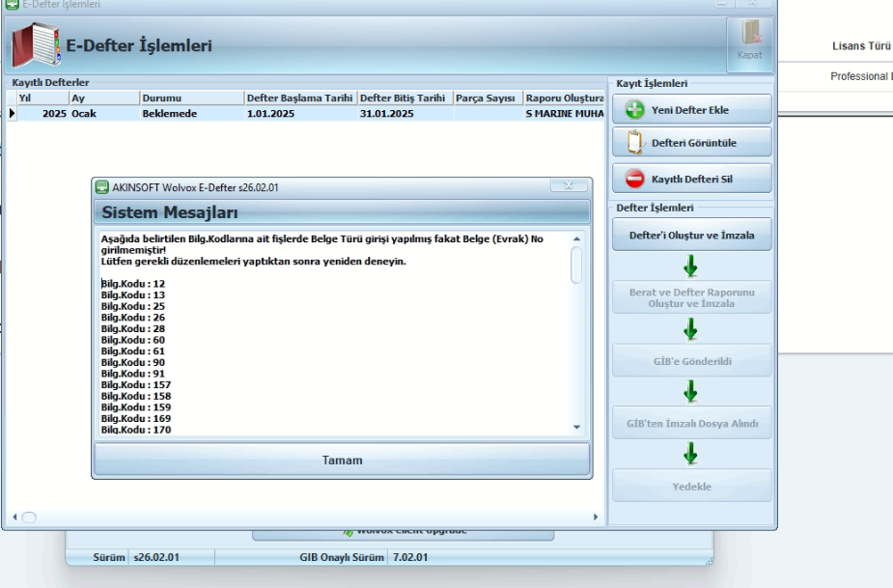Click the 2025 year cell in the grid
The height and width of the screenshot is (588, 893).
coord(42,113)
